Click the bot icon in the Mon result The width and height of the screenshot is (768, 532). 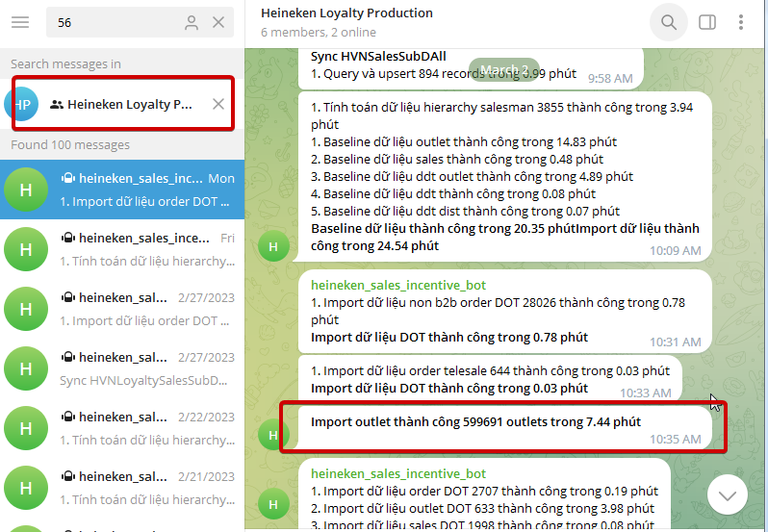(x=68, y=178)
